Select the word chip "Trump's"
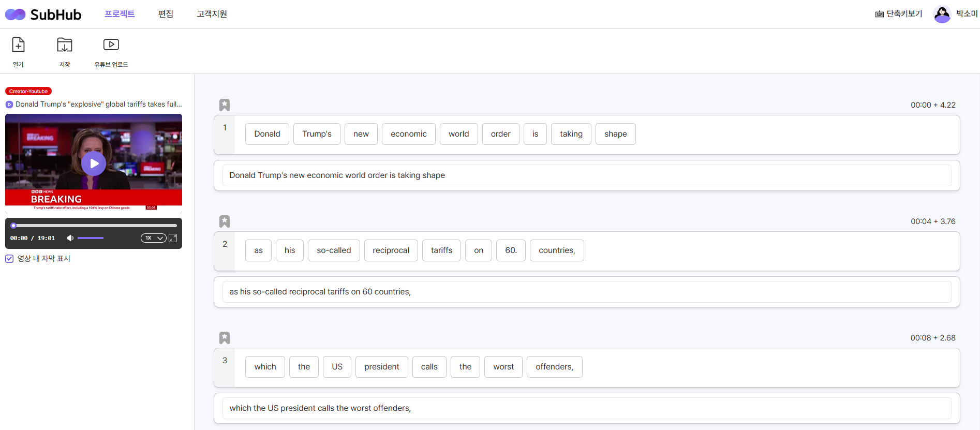 [317, 134]
